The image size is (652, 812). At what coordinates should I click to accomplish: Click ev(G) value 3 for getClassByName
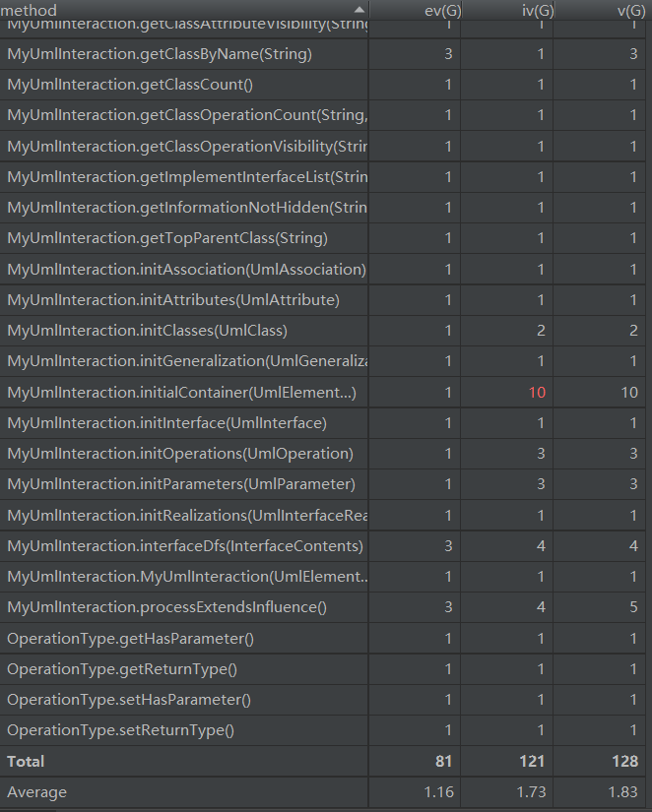[448, 54]
